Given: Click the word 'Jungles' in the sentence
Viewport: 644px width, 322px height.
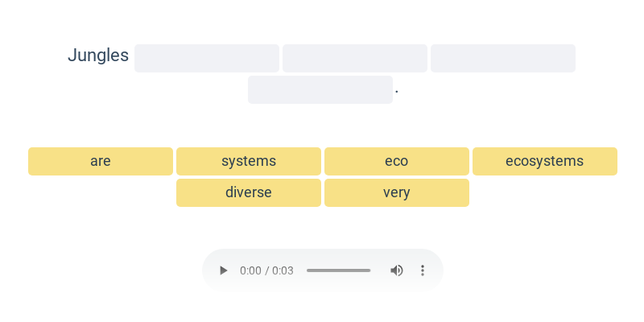Looking at the screenshot, I should (98, 56).
